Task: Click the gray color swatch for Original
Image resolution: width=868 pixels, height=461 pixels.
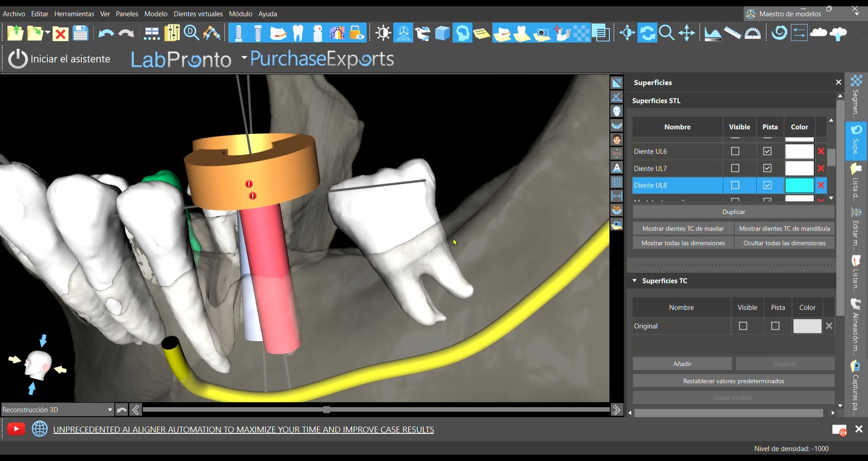Action: click(807, 326)
